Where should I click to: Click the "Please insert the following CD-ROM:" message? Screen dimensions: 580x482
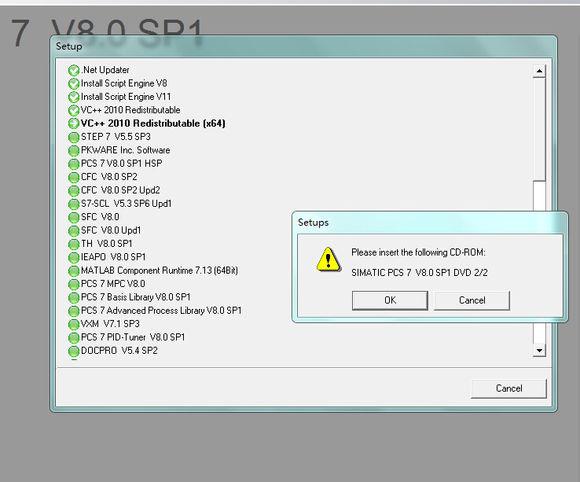click(418, 253)
